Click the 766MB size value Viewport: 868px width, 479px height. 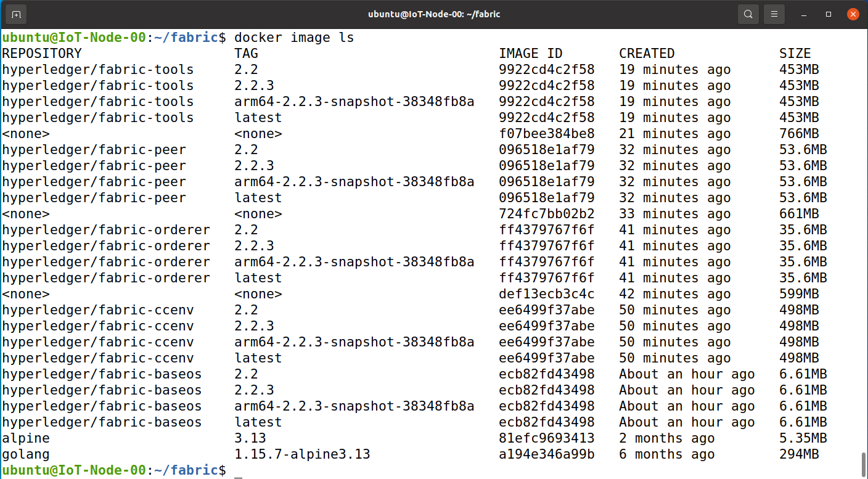tap(799, 134)
